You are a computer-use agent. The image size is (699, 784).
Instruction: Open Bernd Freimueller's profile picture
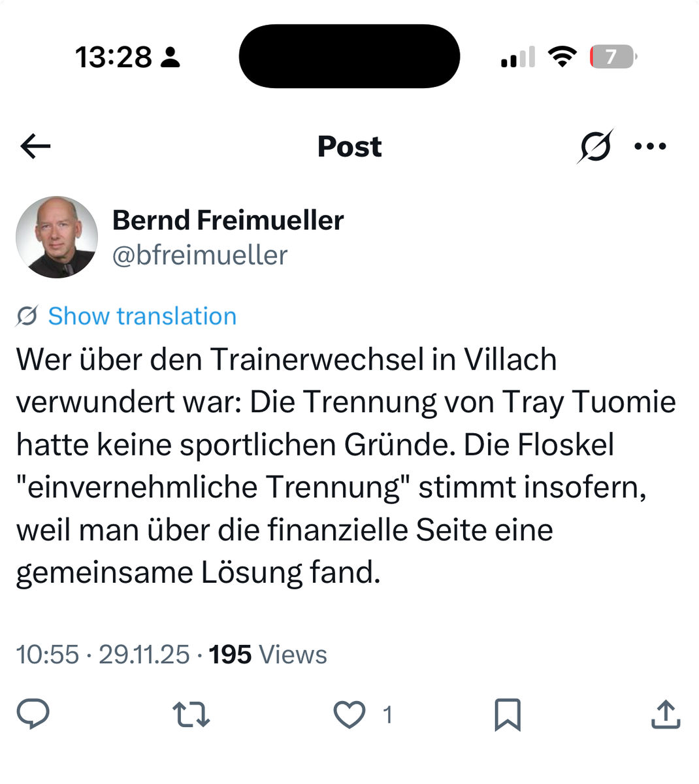(x=57, y=237)
